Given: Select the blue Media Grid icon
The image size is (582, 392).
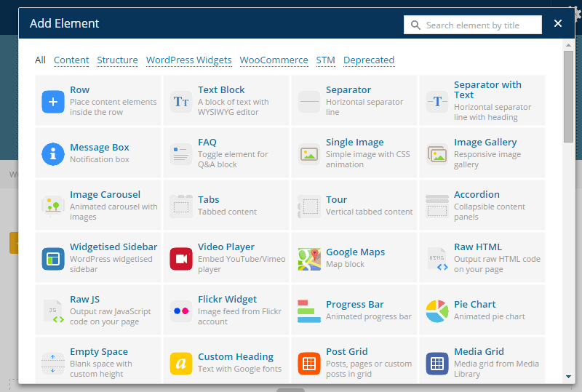Looking at the screenshot, I should (x=437, y=364).
